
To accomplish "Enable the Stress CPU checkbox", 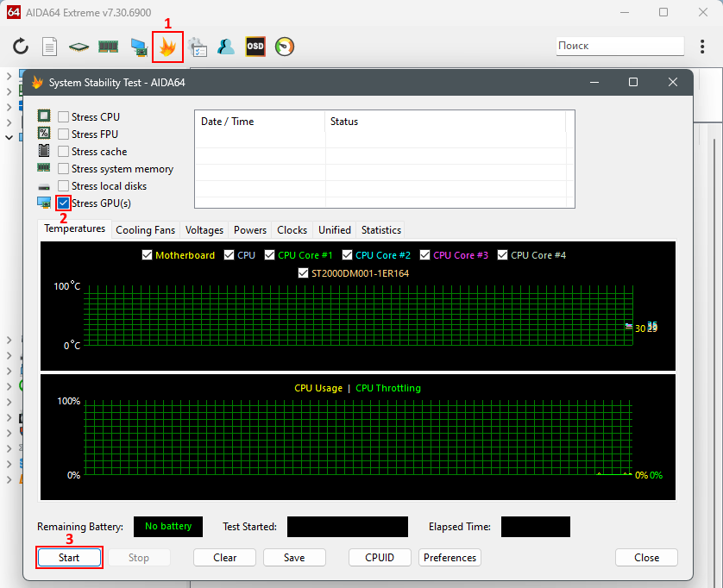I will coord(63,117).
